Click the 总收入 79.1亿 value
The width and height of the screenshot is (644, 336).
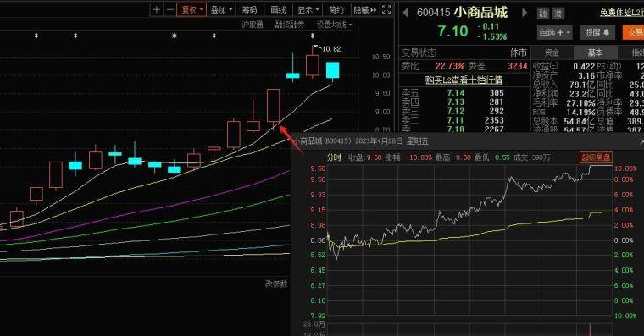[x=582, y=85]
